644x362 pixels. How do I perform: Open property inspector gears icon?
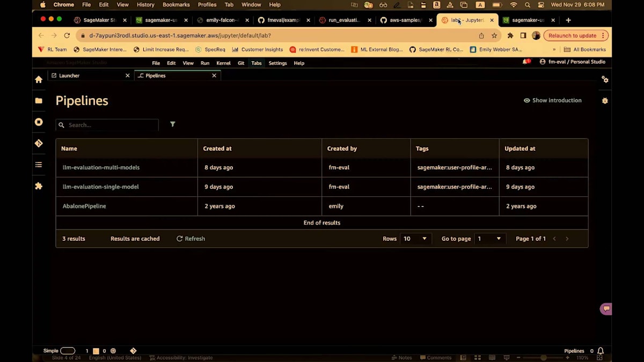pos(605,79)
